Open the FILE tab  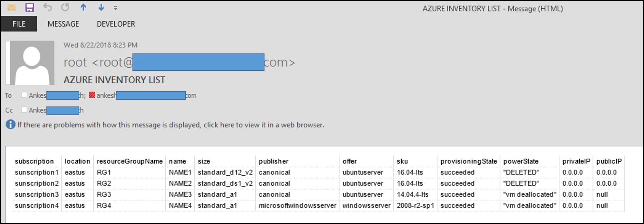tap(19, 24)
